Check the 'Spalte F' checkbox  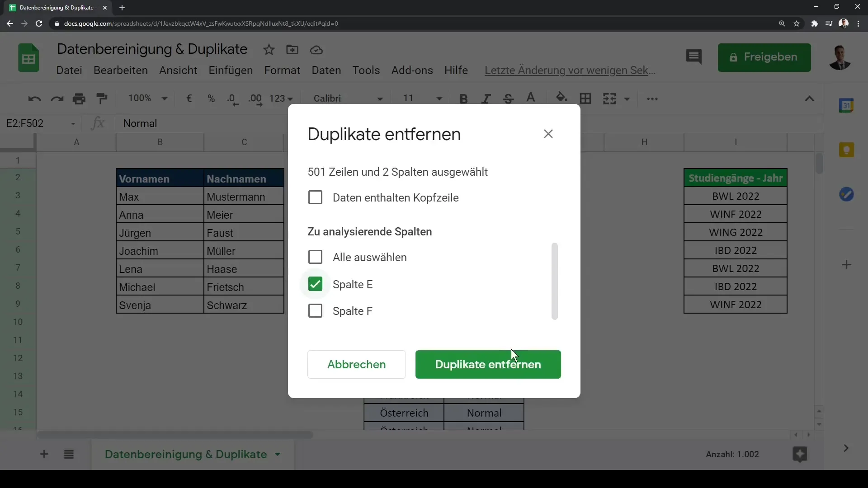[x=315, y=311]
